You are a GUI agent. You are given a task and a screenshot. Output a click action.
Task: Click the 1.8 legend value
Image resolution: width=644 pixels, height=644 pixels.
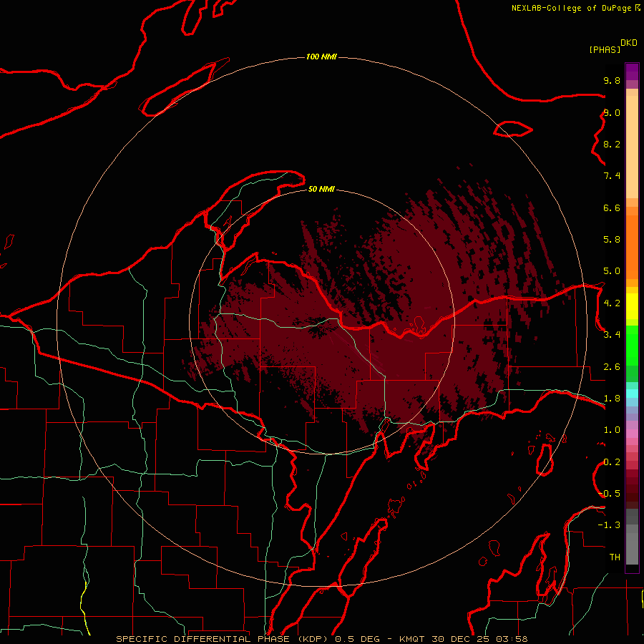[x=612, y=399]
